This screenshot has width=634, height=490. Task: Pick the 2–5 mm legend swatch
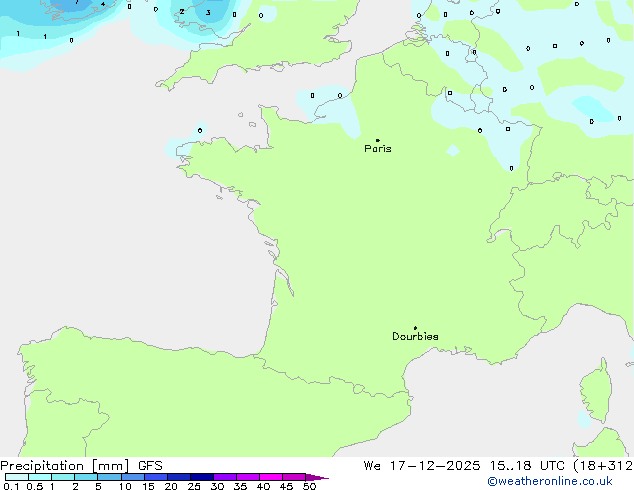[x=86, y=477]
